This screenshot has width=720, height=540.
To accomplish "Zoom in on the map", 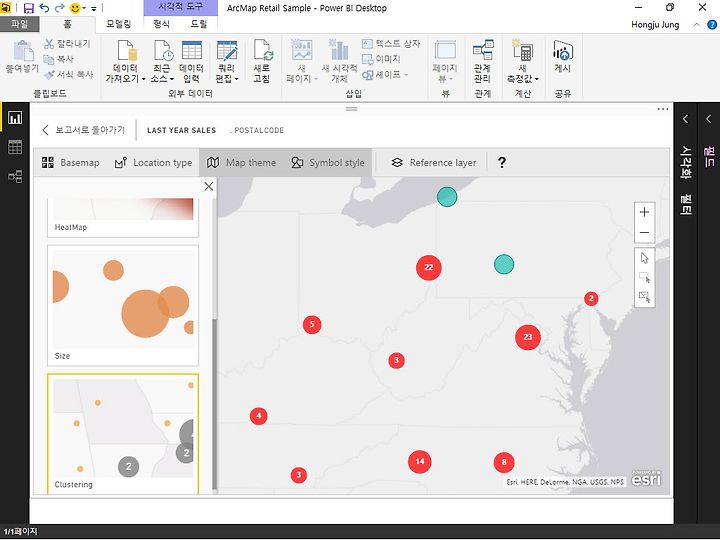I will click(644, 212).
